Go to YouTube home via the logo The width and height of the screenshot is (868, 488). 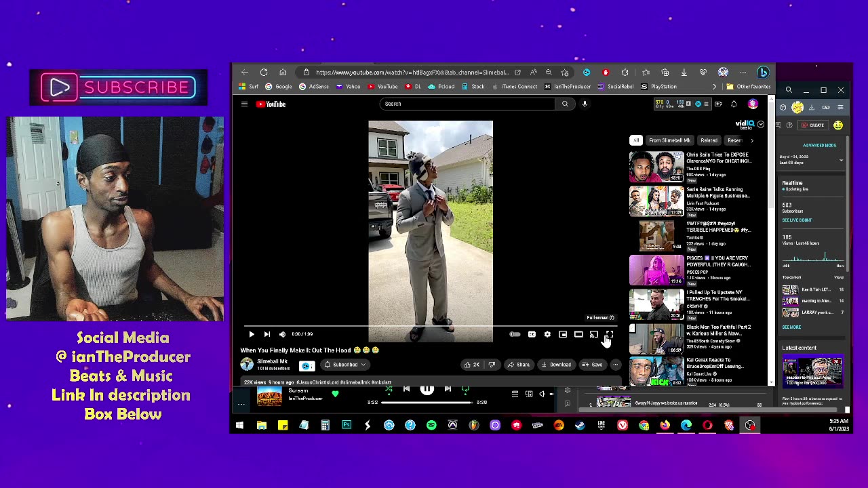point(271,104)
